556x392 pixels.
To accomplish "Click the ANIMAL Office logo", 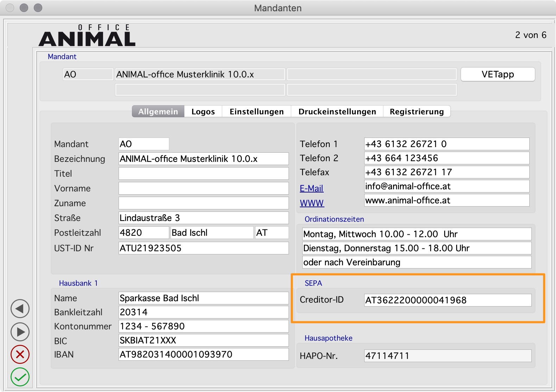I will coord(87,36).
